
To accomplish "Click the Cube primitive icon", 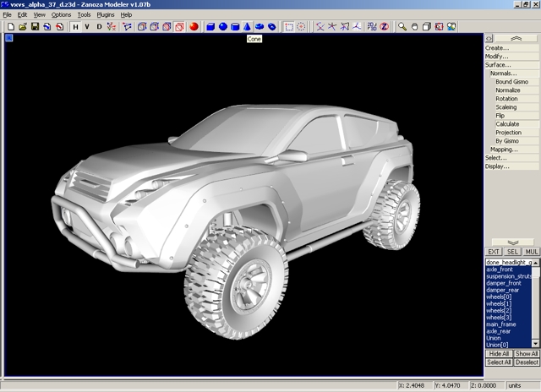I will (211, 27).
